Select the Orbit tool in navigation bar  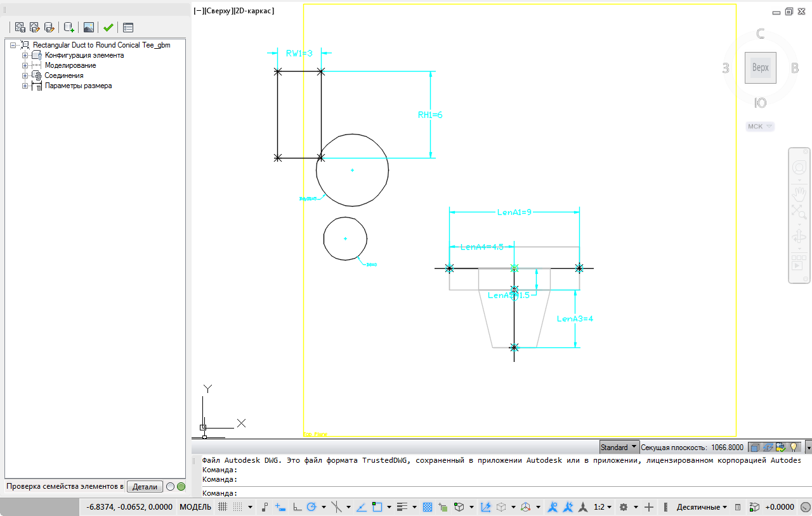pos(799,238)
